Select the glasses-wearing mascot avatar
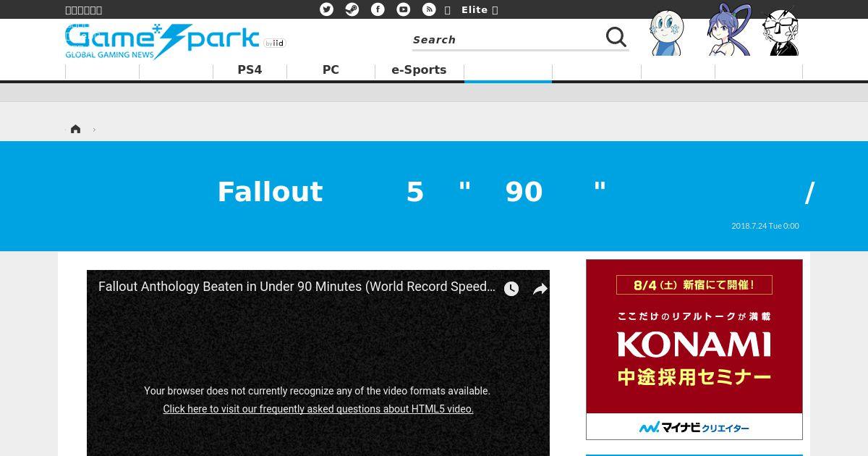Screen dimensions: 868x456 pos(781,32)
